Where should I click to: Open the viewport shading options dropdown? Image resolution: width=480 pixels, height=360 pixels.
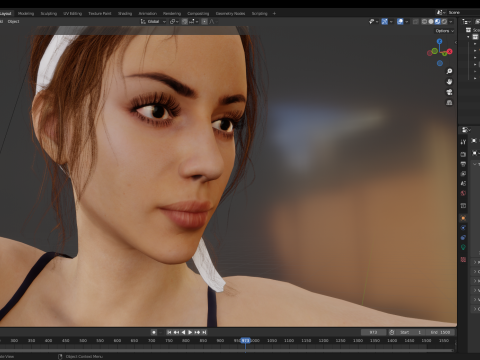point(451,21)
